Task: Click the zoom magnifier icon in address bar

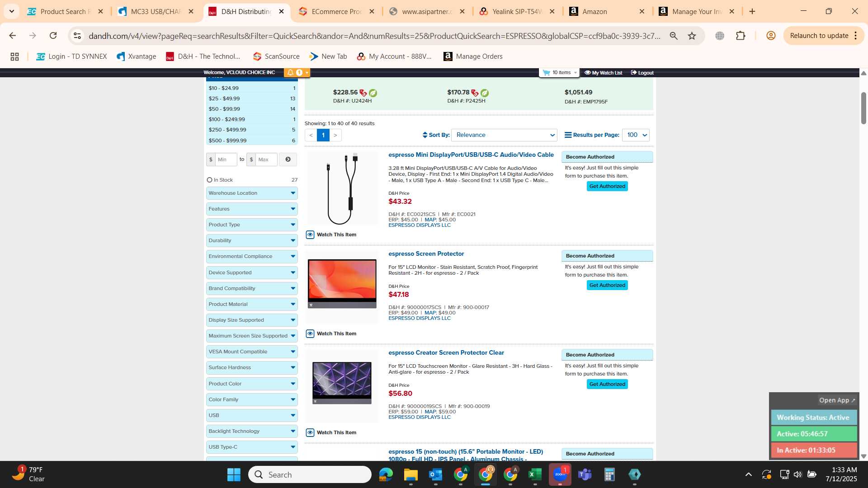Action: pyautogui.click(x=674, y=36)
